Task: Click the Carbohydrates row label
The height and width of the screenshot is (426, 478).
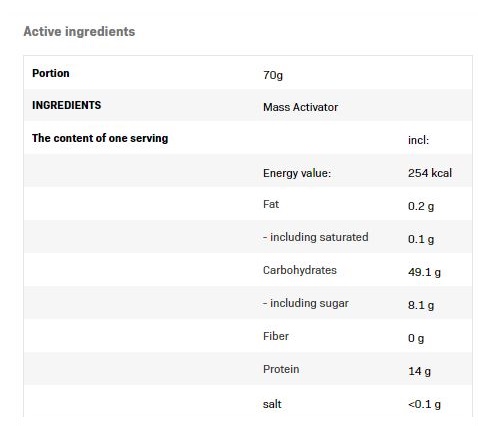Action: click(x=300, y=270)
